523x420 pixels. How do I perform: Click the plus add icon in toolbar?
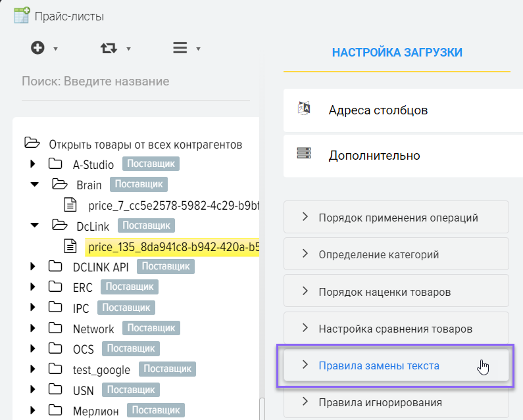[x=38, y=48]
